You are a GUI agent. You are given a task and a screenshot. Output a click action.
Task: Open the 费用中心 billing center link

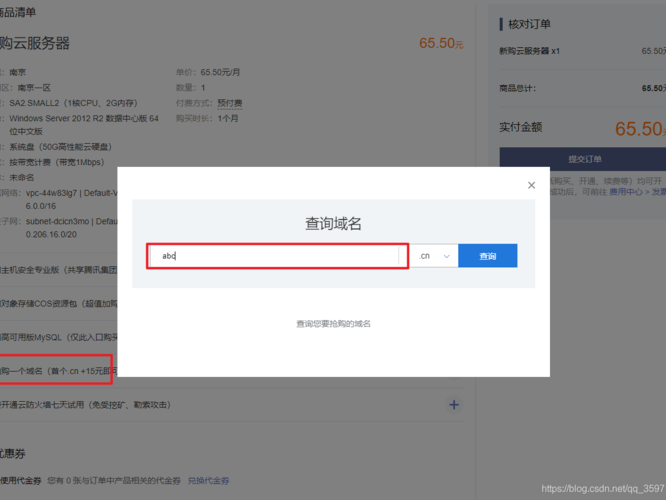click(x=626, y=192)
